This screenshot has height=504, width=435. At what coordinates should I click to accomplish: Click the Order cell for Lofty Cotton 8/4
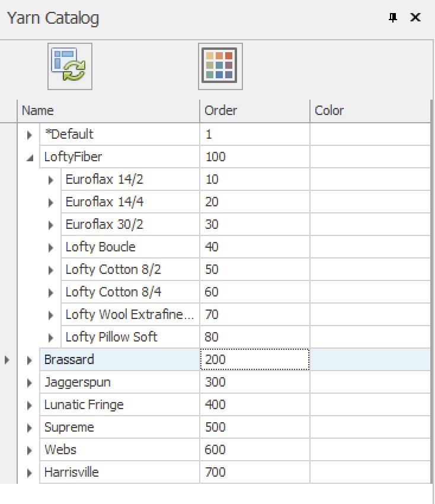pyautogui.click(x=254, y=292)
